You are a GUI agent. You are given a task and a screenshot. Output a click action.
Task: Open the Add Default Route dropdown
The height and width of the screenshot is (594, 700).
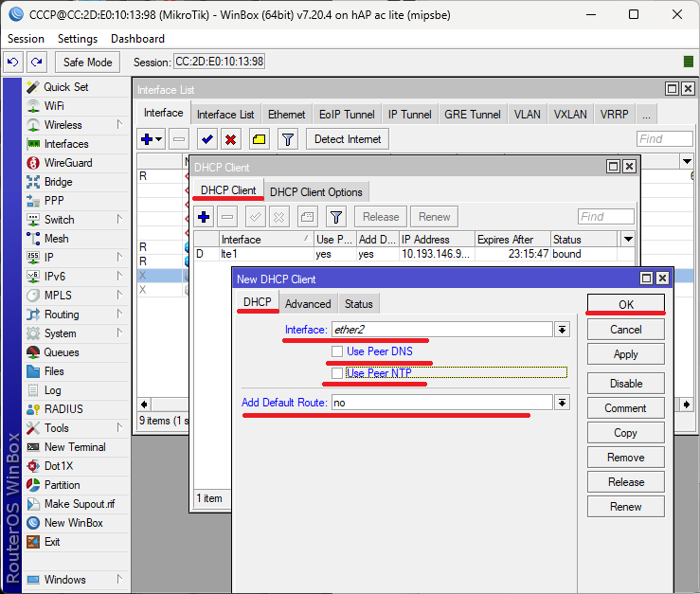click(x=562, y=403)
